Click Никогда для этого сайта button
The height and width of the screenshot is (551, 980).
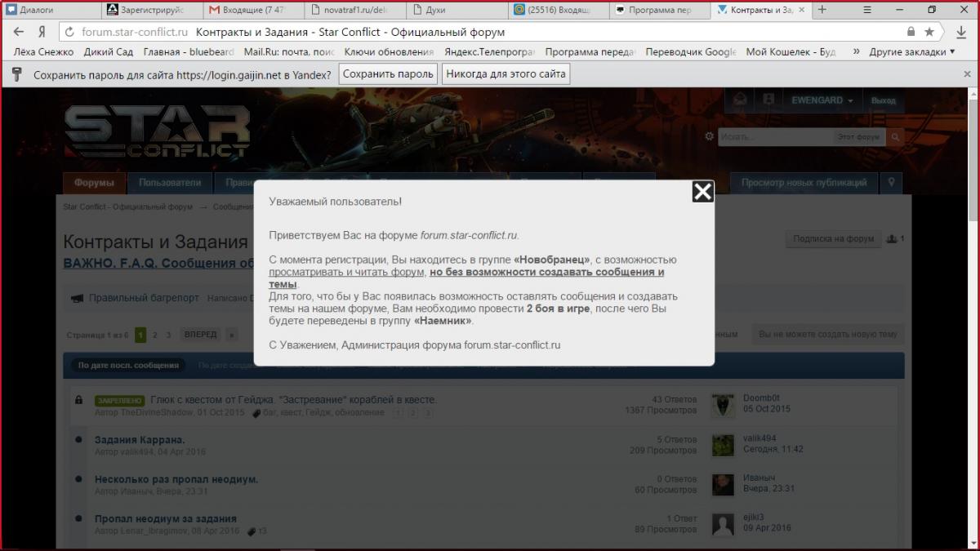click(506, 74)
